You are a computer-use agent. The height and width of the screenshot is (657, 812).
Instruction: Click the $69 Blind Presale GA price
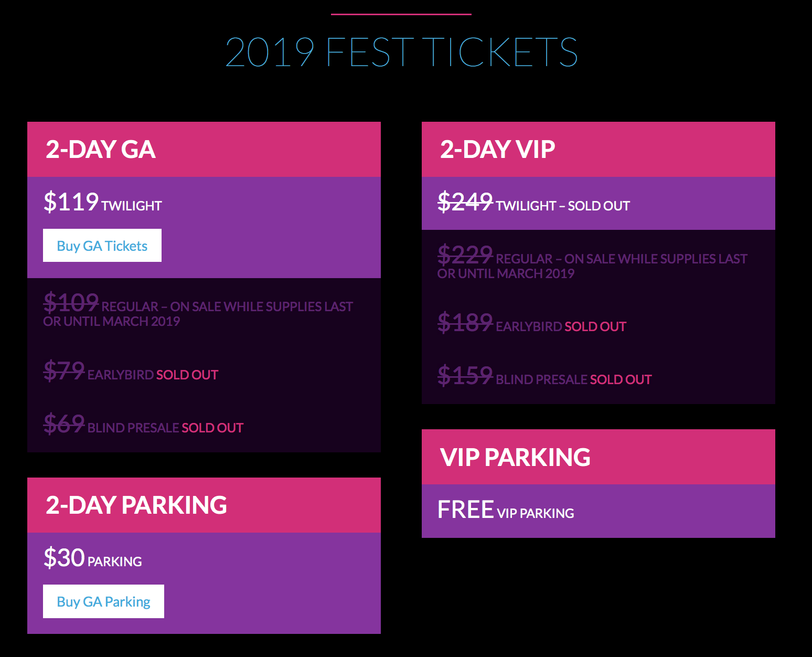(x=143, y=424)
